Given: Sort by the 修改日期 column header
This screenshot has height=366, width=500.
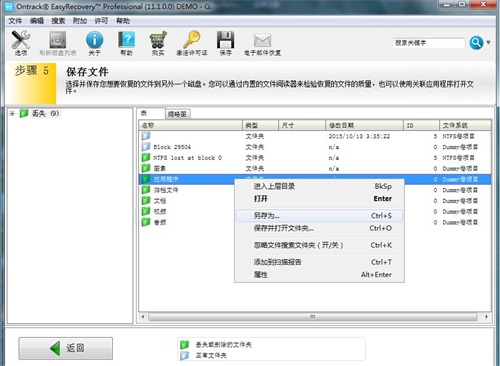Looking at the screenshot, I should point(364,125).
